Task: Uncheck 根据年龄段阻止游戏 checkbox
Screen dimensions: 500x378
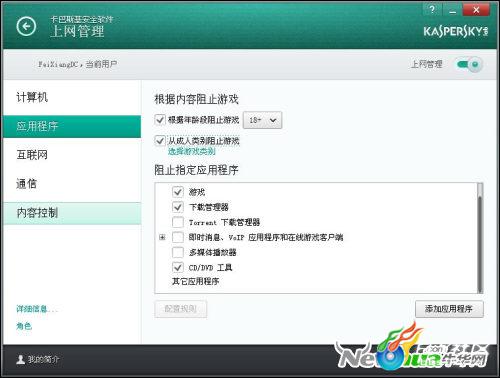Action: 160,119
